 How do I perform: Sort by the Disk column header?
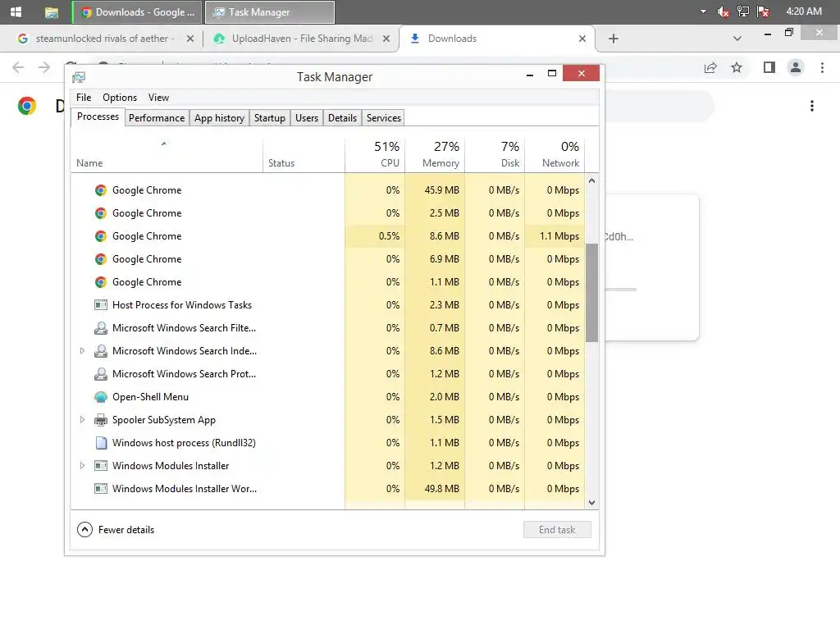[x=495, y=155]
